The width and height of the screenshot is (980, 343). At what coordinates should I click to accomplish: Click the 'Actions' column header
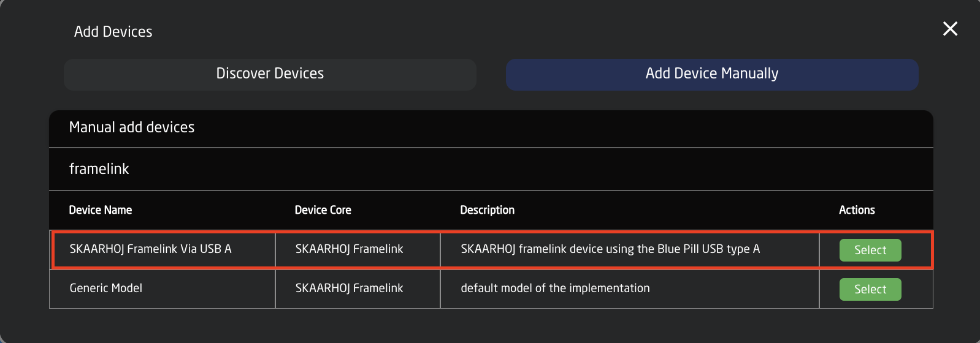(857, 210)
